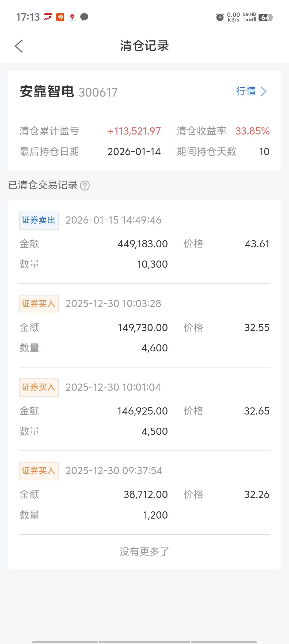Tap the 清仓收益率 value 33.85%
The height and width of the screenshot is (644, 289).
pos(252,131)
